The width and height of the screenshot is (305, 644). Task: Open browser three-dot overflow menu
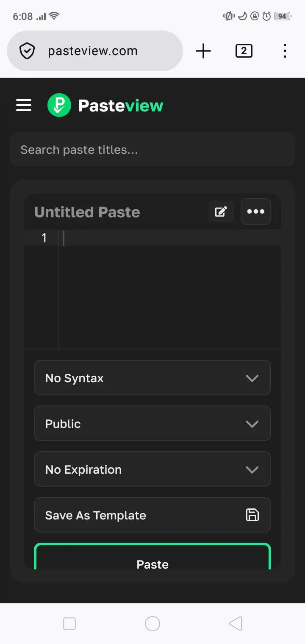tap(285, 51)
